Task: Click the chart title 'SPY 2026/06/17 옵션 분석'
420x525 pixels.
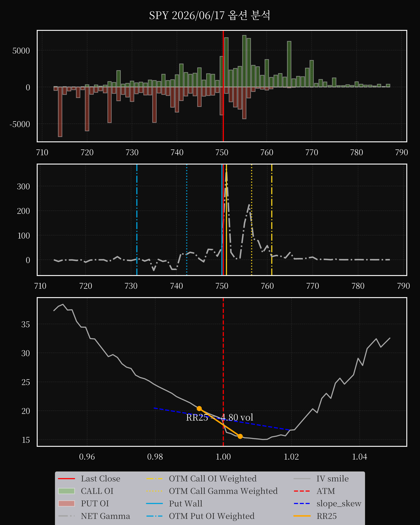Action: [210, 15]
